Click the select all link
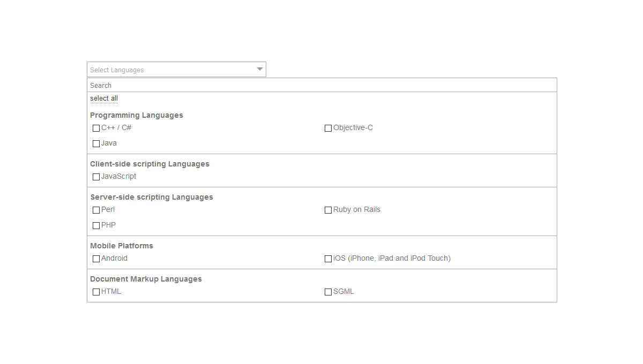Viewport: 643px width, 364px height. click(x=103, y=98)
